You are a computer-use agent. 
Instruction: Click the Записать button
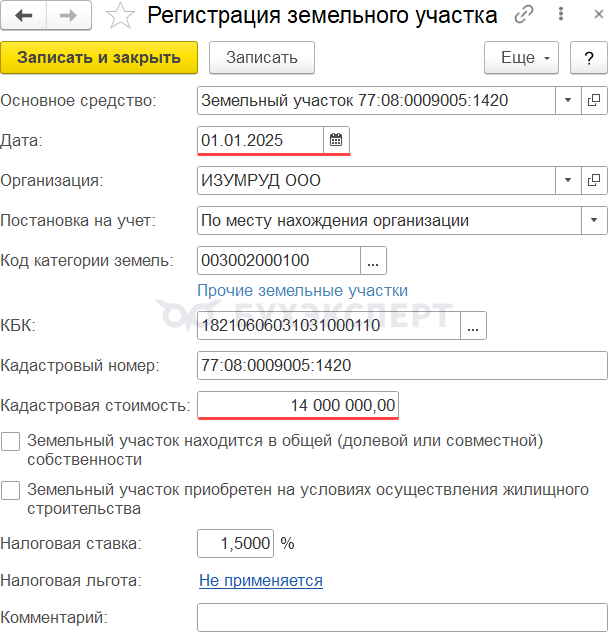(x=262, y=58)
